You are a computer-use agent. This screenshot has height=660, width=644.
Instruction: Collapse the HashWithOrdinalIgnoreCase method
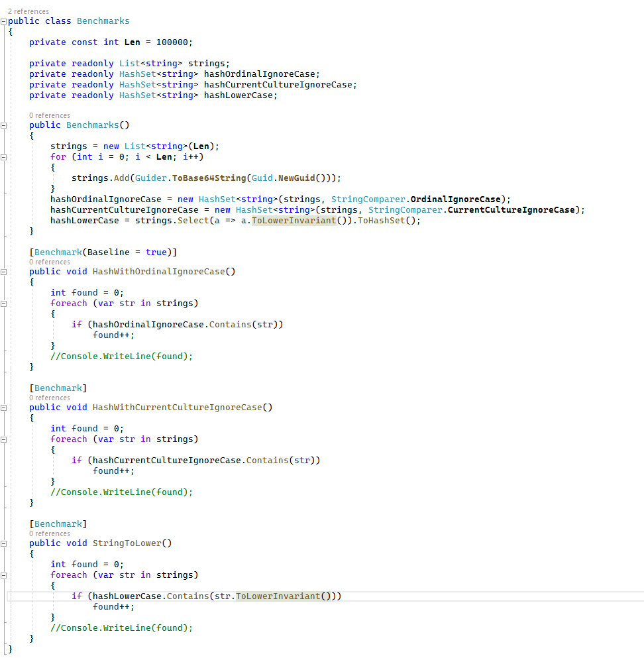[x=4, y=272]
